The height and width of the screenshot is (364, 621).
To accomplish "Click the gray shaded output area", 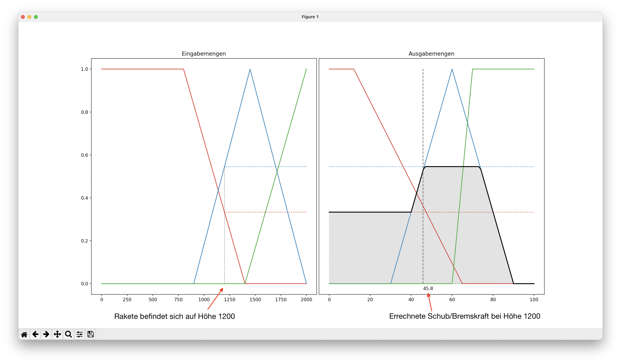I will click(370, 246).
